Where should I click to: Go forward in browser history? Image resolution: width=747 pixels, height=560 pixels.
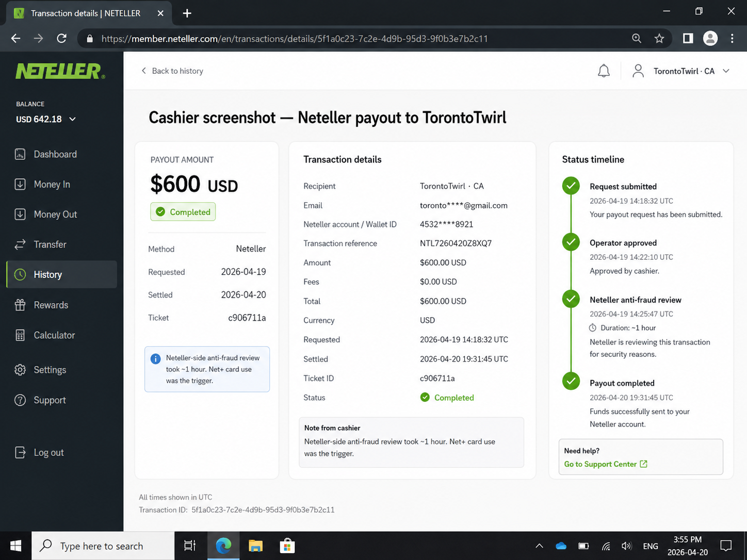coord(38,38)
